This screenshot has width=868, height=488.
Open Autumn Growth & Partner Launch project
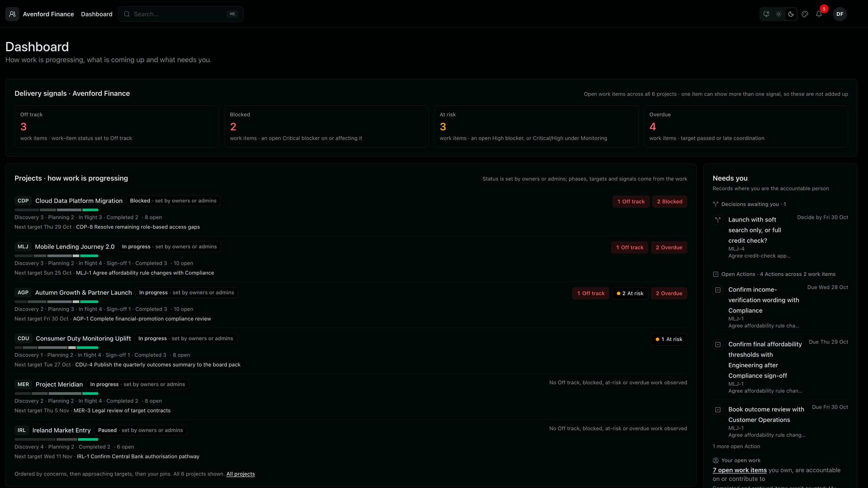(x=83, y=292)
